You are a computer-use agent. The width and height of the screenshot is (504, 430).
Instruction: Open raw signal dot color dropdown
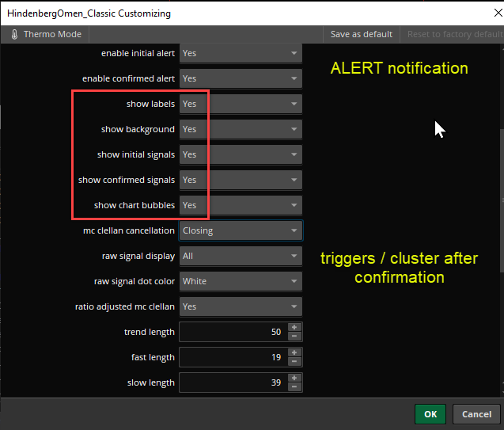point(241,281)
